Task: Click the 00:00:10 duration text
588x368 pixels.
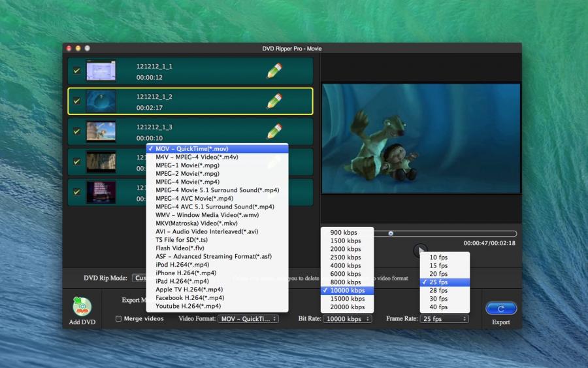Action: click(x=149, y=138)
